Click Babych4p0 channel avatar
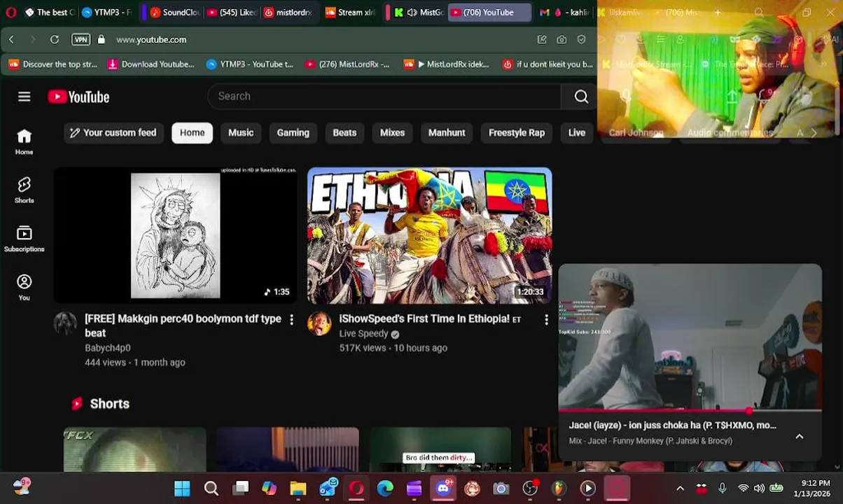The image size is (843, 504). pyautogui.click(x=66, y=323)
